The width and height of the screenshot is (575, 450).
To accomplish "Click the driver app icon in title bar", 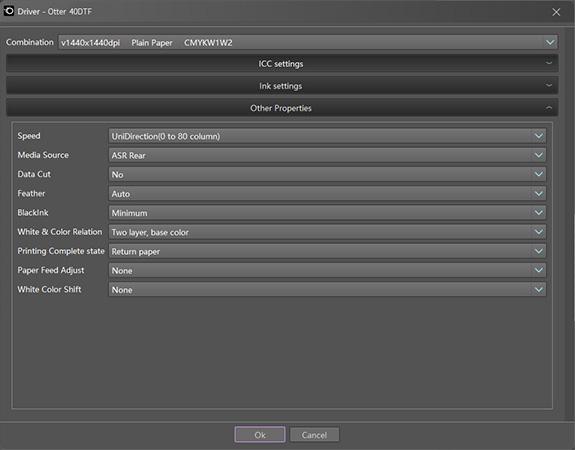I will point(9,11).
